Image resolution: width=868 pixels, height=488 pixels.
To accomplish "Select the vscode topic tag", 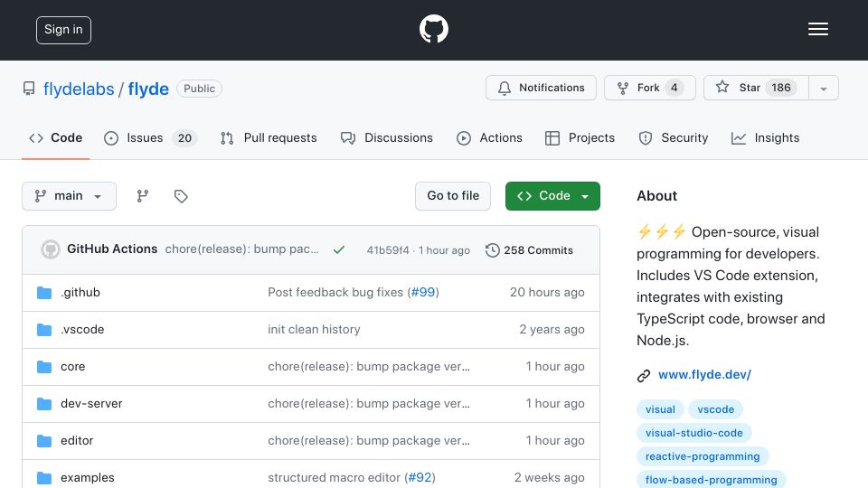I will [716, 409].
